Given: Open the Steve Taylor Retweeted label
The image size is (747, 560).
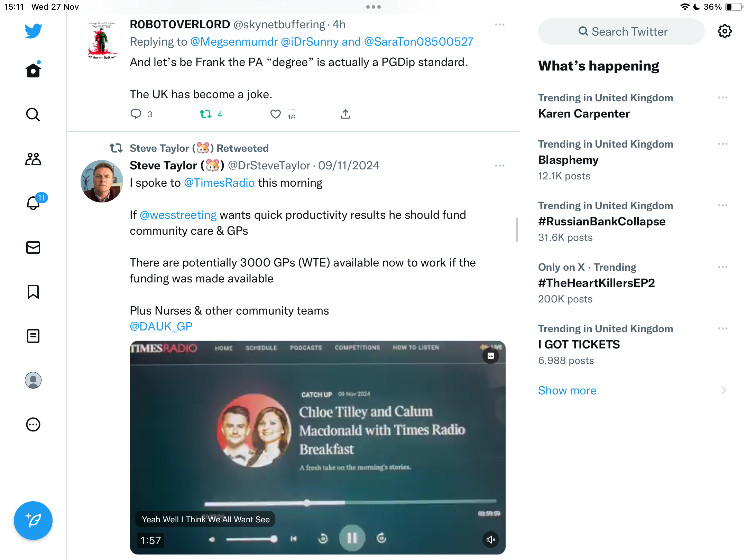Looking at the screenshot, I should click(x=199, y=148).
